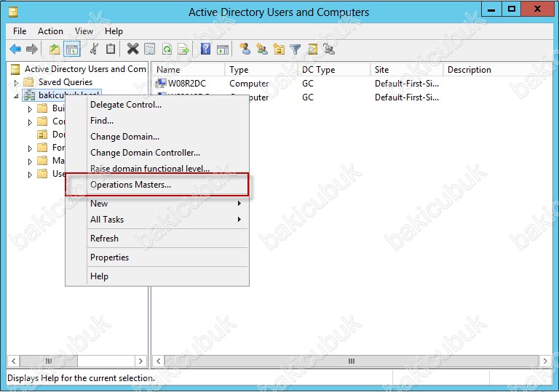Click the application icon in title bar
Viewport: 559px width, 392px height.
click(x=13, y=12)
